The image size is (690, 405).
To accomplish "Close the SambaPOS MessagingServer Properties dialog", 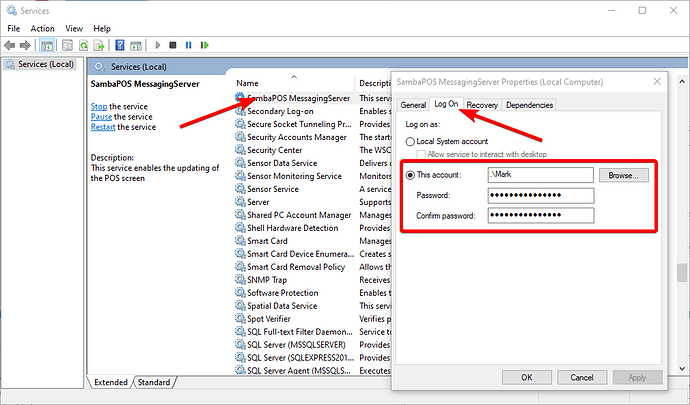I will (x=657, y=81).
